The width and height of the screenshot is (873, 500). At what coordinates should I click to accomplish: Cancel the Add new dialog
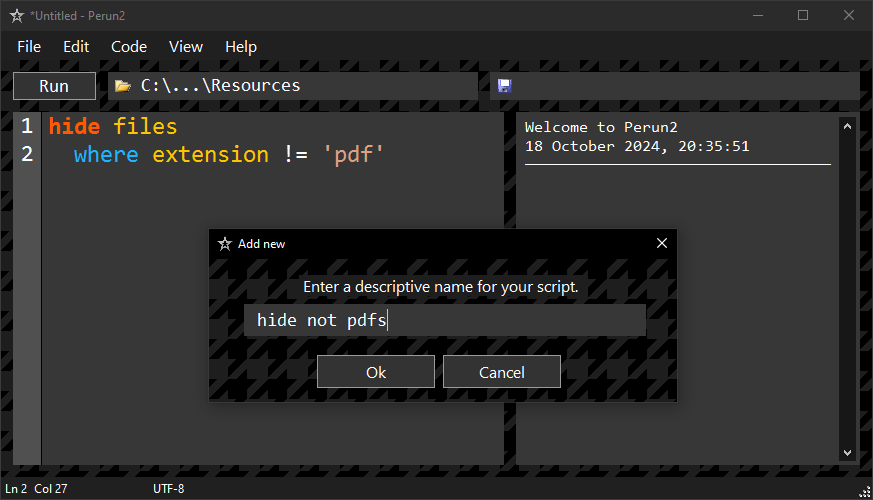pos(502,372)
